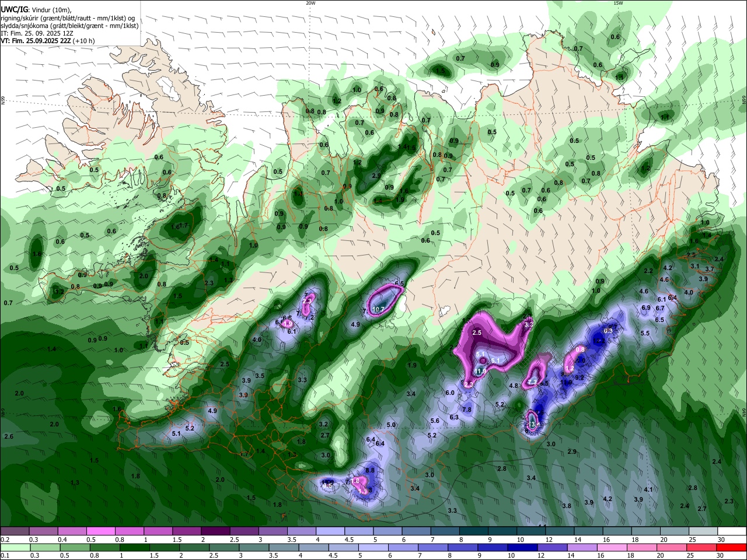This screenshot has height=560, width=747.
Task: Click dark purple 2 swatch in snow legend
Action: tap(215, 531)
